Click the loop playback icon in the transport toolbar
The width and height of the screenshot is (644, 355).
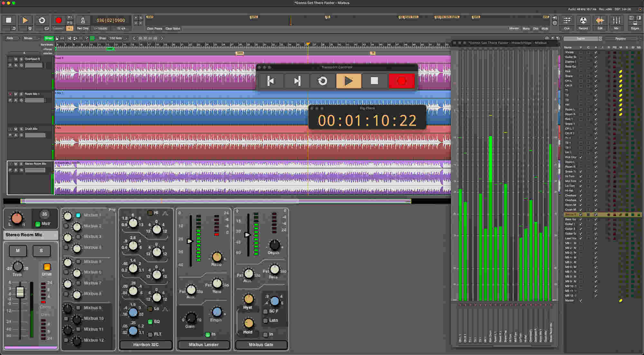coord(42,20)
